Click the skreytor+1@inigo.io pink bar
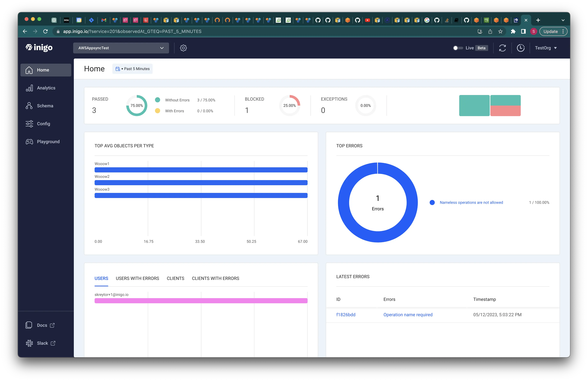The width and height of the screenshot is (588, 381). coord(201,301)
